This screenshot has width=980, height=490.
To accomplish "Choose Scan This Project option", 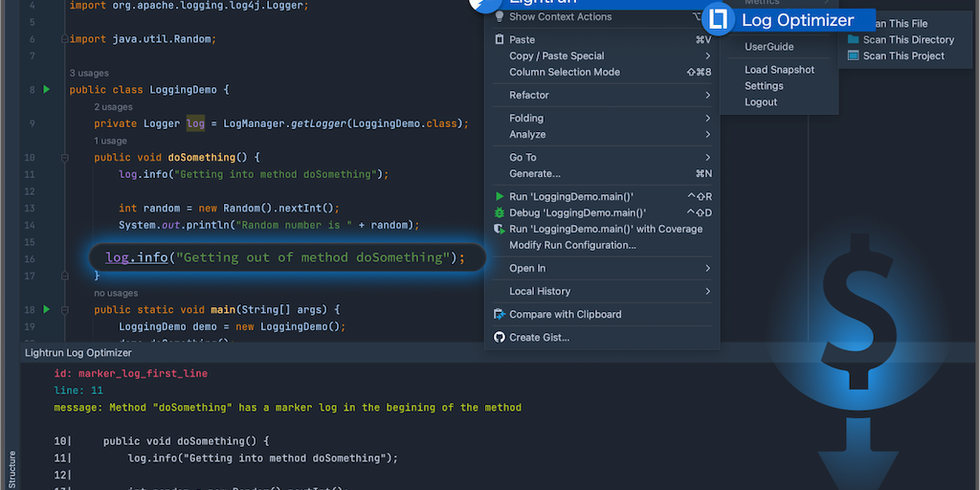I will click(x=902, y=56).
